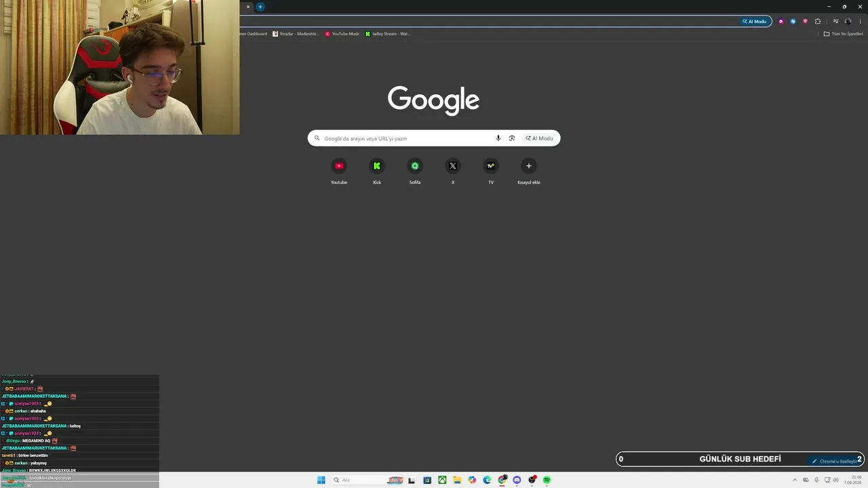Open the taskbar clock showing 21:40
Image resolution: width=868 pixels, height=488 pixels.
point(852,480)
